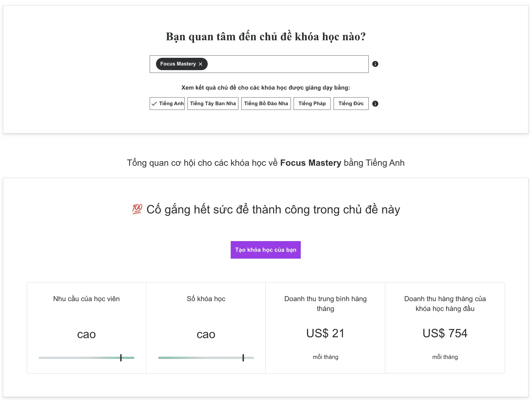Select the Nhu cầu của học viên stat card
Viewport: 532px width, 400px height.
[86, 327]
